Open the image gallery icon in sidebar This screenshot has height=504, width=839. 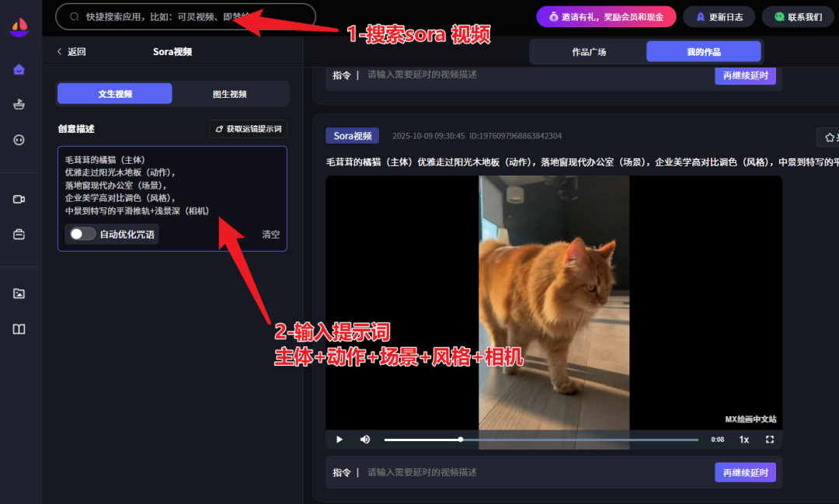point(19,294)
